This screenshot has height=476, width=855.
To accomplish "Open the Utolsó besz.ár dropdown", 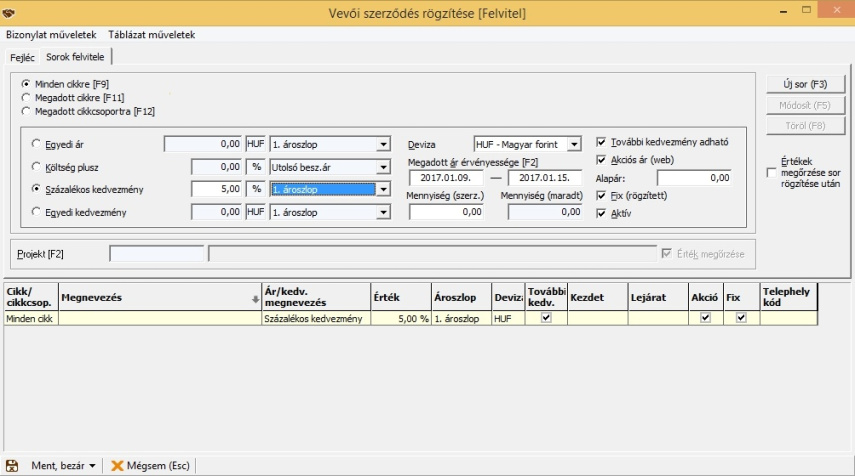I will pyautogui.click(x=382, y=167).
